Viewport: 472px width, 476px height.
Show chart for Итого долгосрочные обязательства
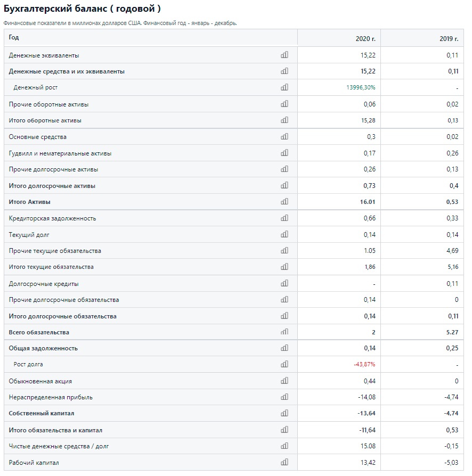[284, 316]
